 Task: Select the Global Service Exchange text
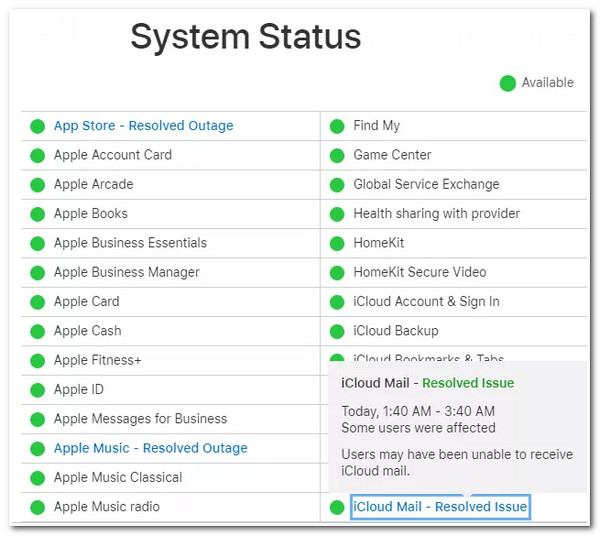pyautogui.click(x=426, y=184)
